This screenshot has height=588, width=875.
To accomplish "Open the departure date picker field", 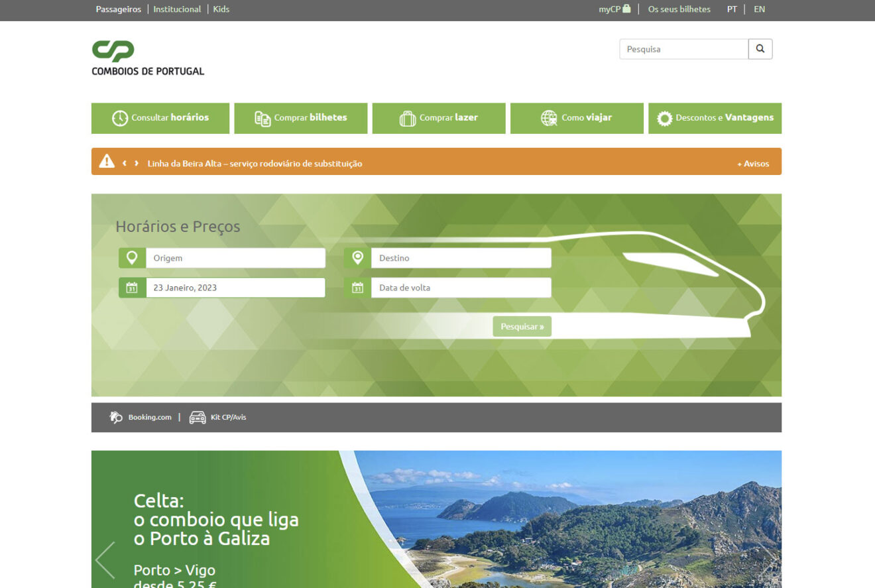I will click(235, 288).
